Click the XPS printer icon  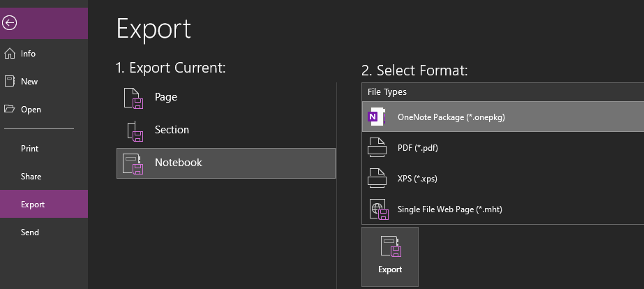377,179
